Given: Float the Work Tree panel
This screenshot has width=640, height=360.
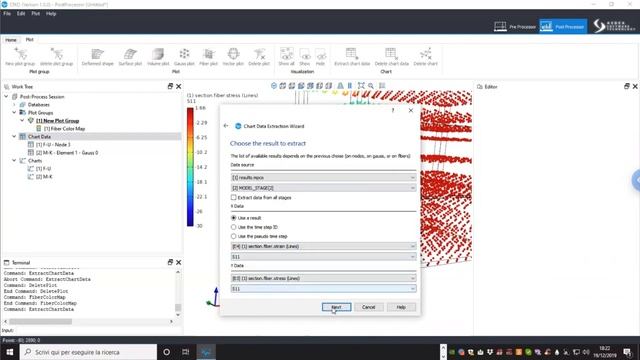Looking at the screenshot, I should point(170,86).
